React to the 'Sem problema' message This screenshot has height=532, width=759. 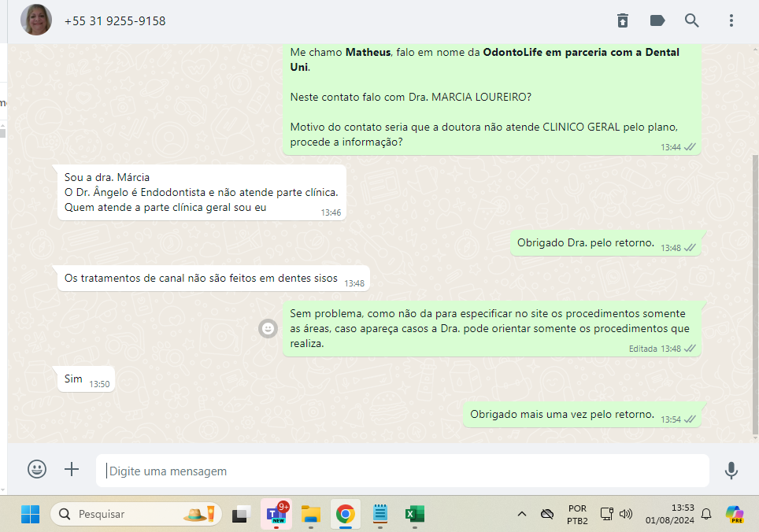point(268,328)
